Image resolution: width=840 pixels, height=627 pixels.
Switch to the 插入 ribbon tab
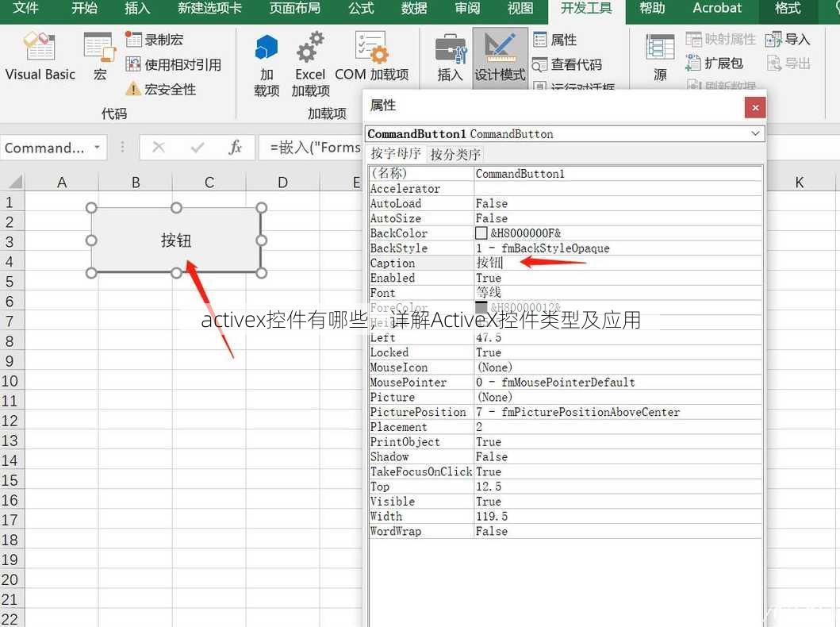pyautogui.click(x=137, y=8)
